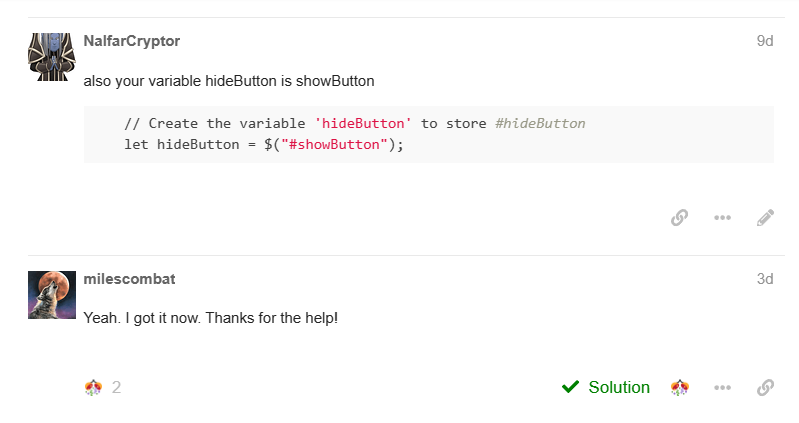Open more actions on NalfarCryptor's post
799x423 pixels.
(x=722, y=217)
